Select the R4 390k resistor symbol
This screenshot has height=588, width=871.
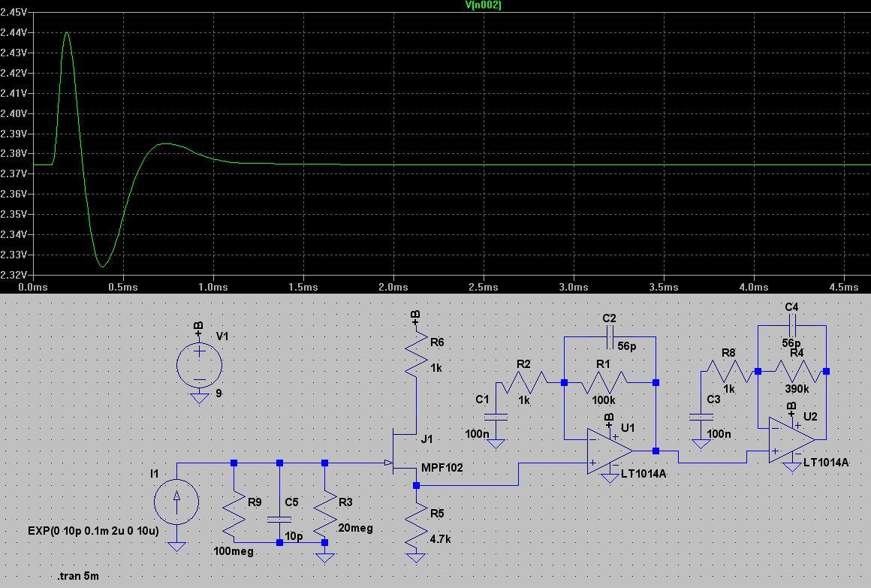click(x=800, y=370)
